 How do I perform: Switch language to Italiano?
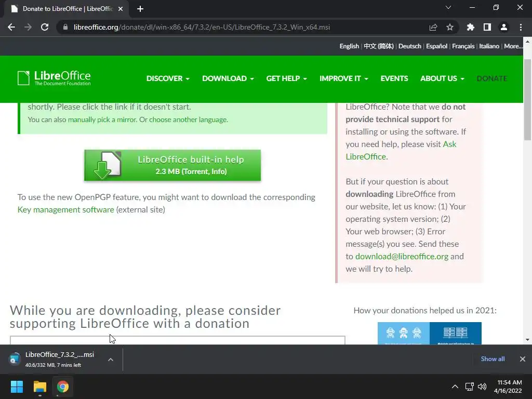click(x=489, y=46)
